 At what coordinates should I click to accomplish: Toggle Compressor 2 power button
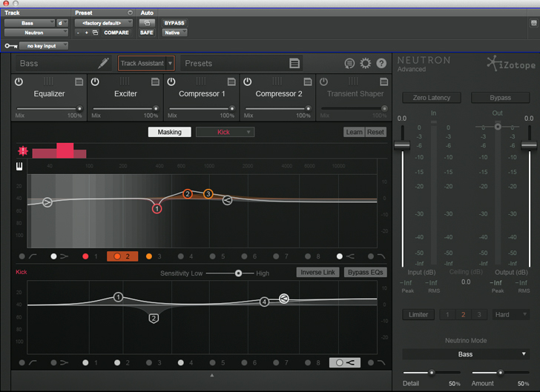pyautogui.click(x=247, y=82)
